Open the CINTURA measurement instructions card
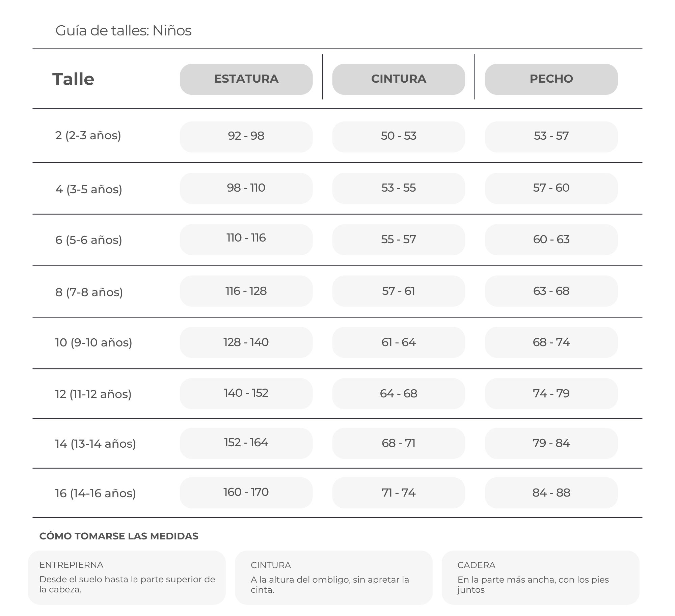Image resolution: width=675 pixels, height=616 pixels. [x=333, y=578]
